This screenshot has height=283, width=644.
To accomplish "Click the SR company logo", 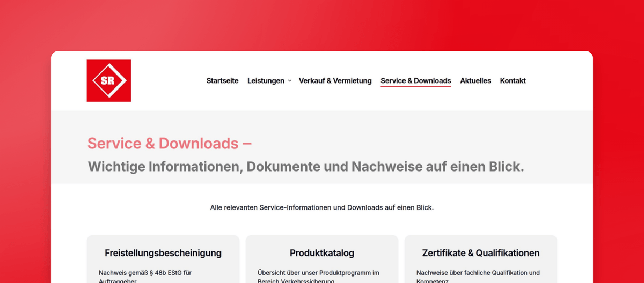I will 109,81.
